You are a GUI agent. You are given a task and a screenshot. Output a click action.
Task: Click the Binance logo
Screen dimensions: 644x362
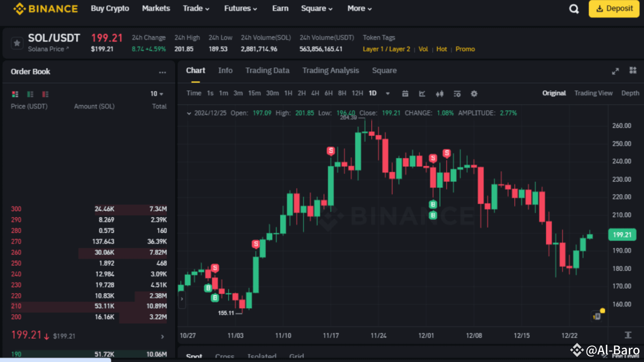click(x=45, y=9)
